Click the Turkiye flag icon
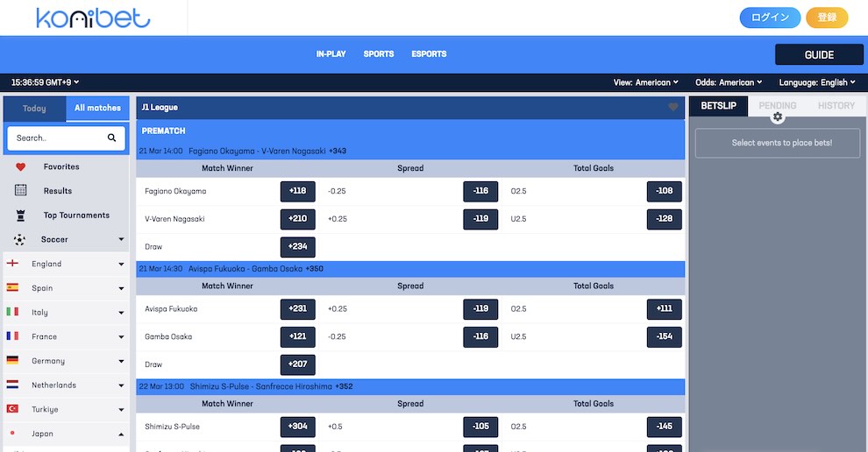The height and width of the screenshot is (452, 868). [x=12, y=409]
